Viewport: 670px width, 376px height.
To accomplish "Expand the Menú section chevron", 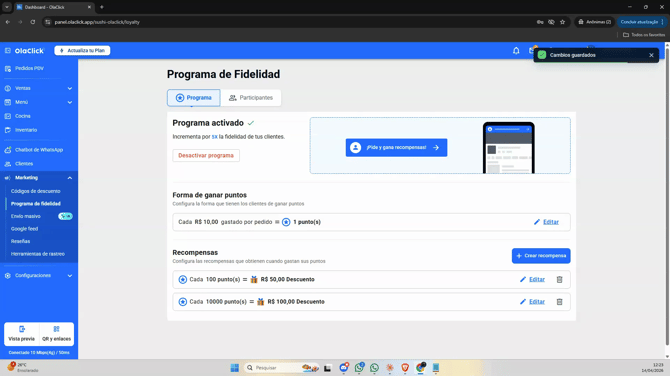I will point(70,102).
